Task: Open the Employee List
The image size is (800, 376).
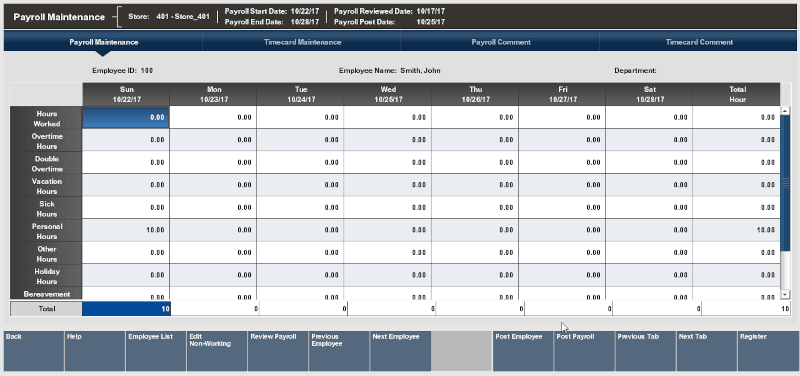Action: (x=156, y=351)
